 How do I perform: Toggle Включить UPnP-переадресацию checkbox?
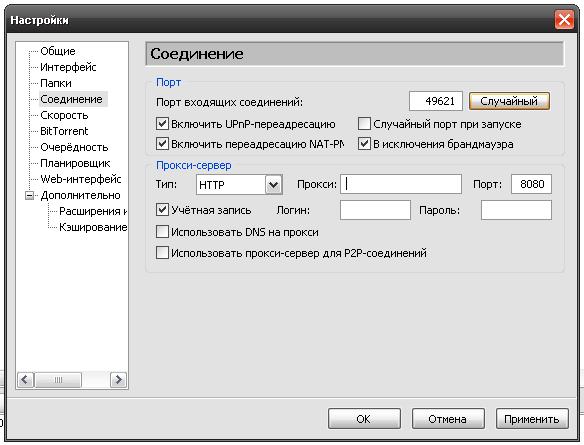pyautogui.click(x=162, y=123)
